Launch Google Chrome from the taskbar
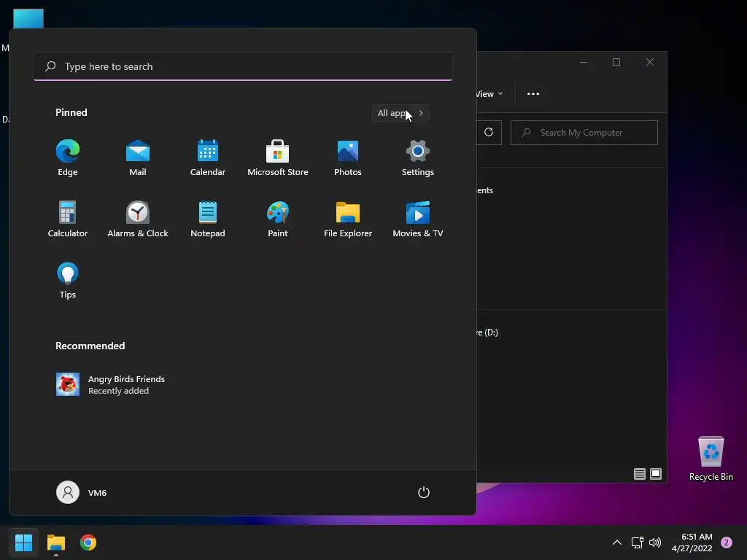 tap(88, 542)
